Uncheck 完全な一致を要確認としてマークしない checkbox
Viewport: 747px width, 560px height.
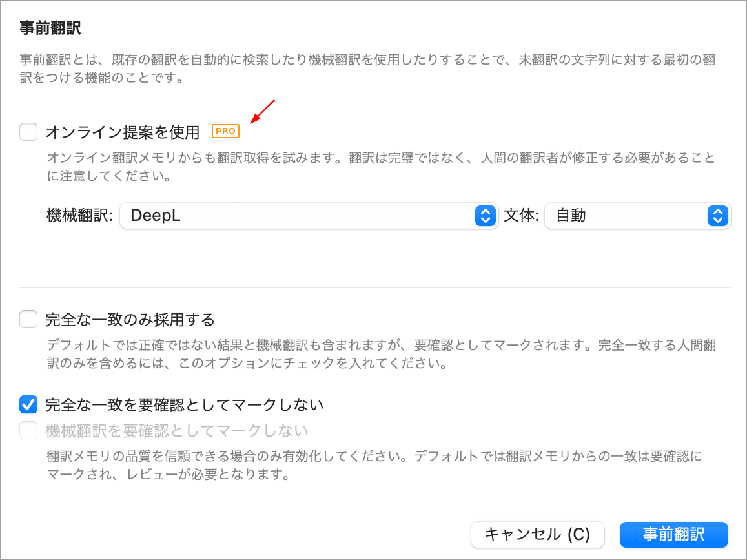[x=28, y=405]
